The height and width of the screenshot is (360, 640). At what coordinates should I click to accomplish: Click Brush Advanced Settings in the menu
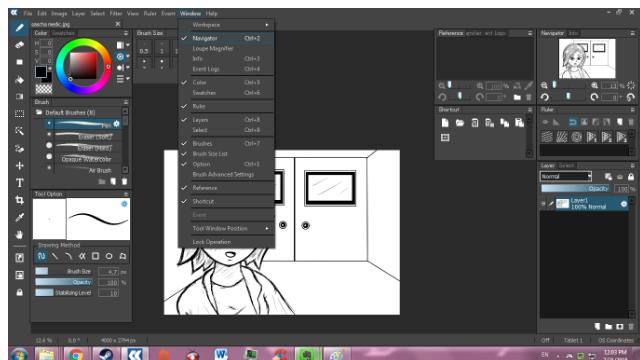click(x=227, y=174)
